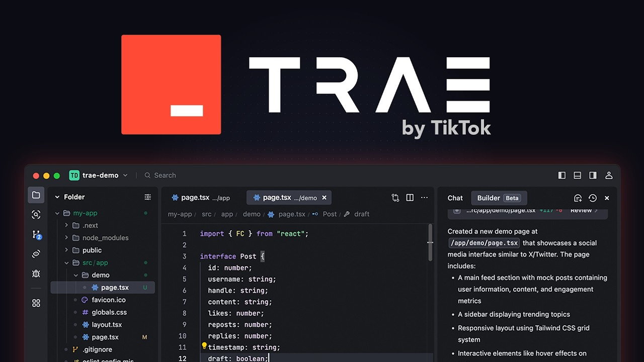Image resolution: width=644 pixels, height=362 pixels.
Task: Toggle the bottom panel layout icon
Action: click(x=578, y=175)
